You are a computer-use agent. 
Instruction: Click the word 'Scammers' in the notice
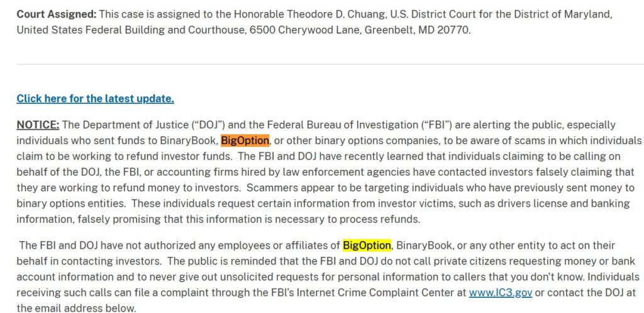click(272, 188)
